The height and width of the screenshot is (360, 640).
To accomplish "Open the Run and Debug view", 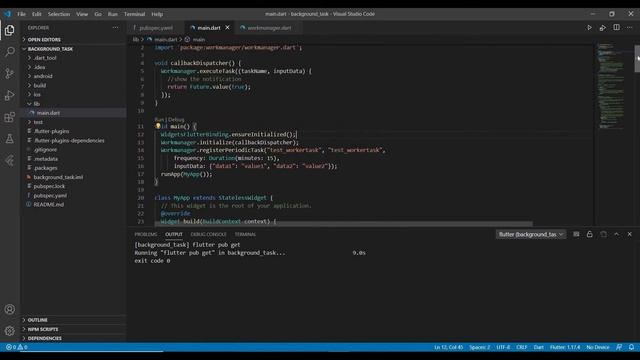I will coord(9,95).
